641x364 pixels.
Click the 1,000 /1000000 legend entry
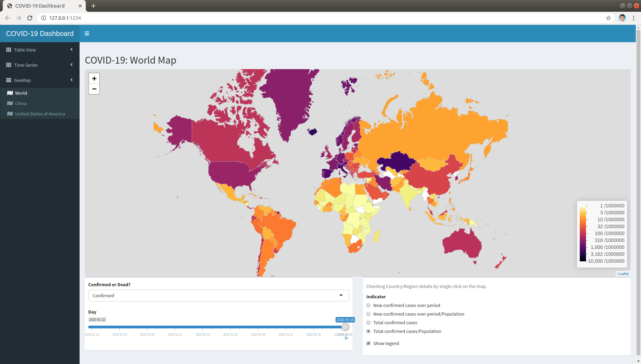click(607, 247)
